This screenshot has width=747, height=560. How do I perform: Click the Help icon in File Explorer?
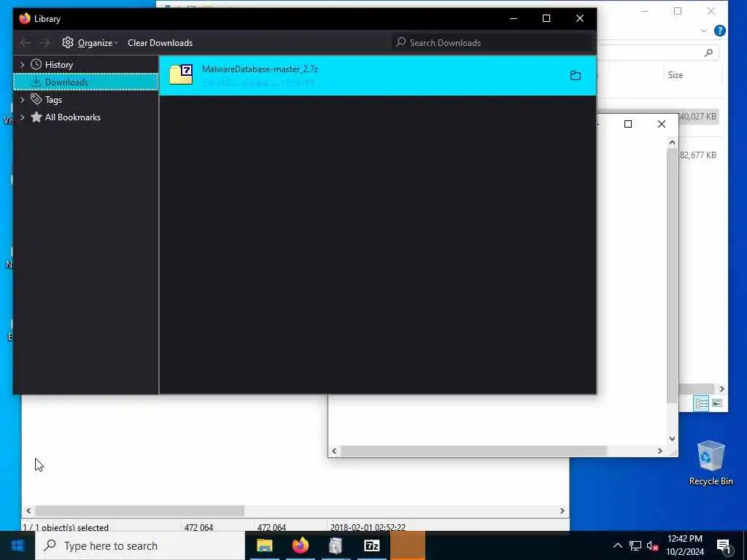pos(719,31)
